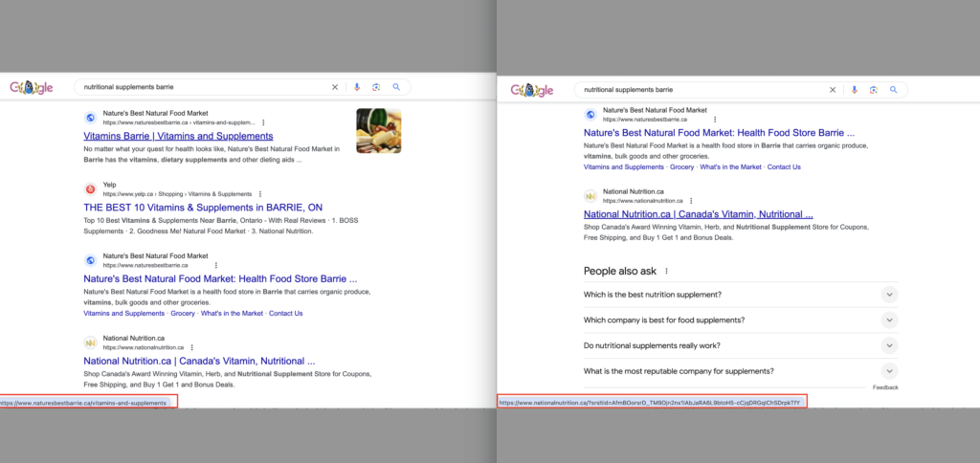Open Google Lens image search in left window
Viewport: 980px width, 463px height.
(x=376, y=87)
